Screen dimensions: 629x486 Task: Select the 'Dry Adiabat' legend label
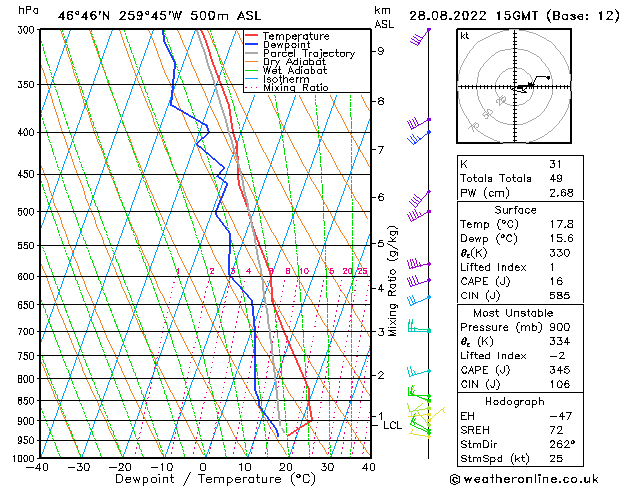pyautogui.click(x=294, y=62)
